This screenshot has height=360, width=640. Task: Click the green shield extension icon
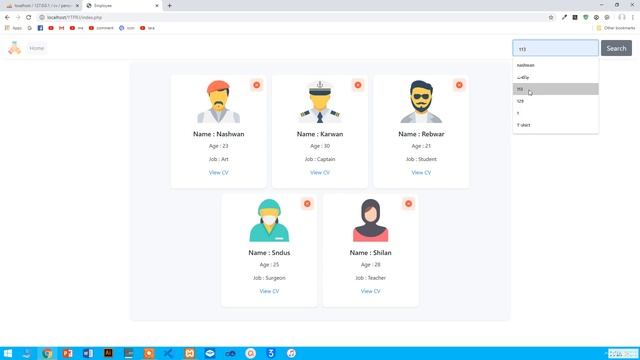[x=585, y=17]
